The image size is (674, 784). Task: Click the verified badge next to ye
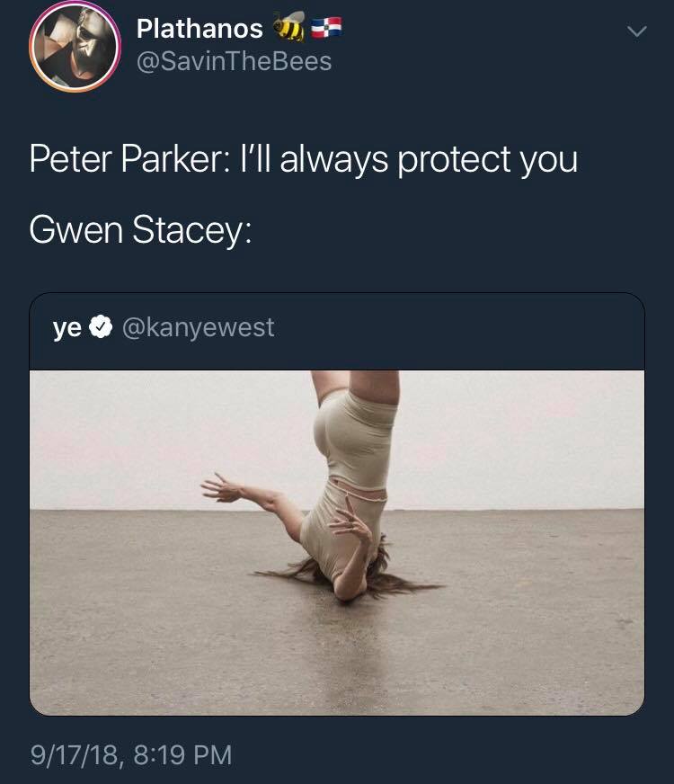tap(101, 327)
